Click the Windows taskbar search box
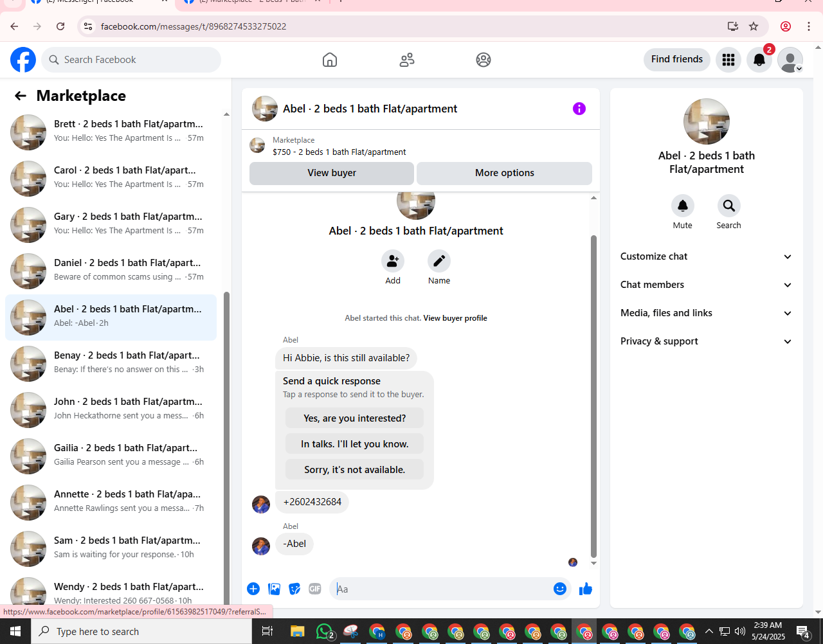 pyautogui.click(x=141, y=631)
